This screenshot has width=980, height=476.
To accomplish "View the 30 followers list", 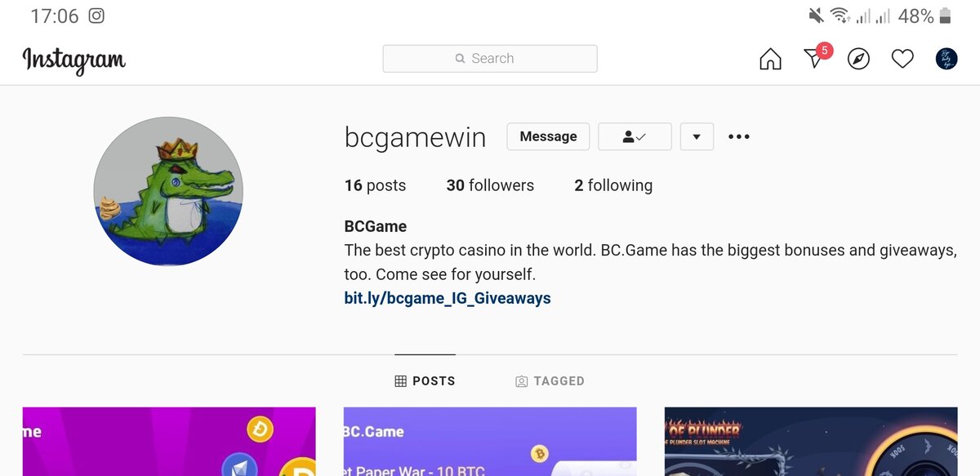I will pyautogui.click(x=490, y=185).
